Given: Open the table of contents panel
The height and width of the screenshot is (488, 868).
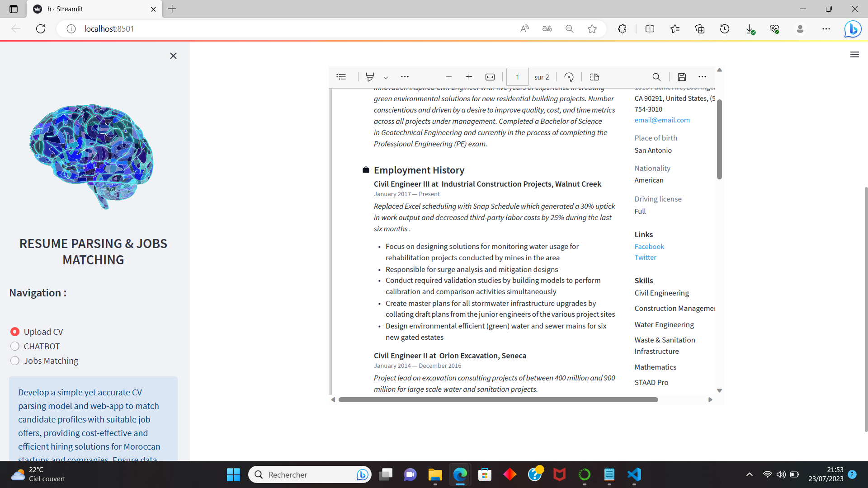Looking at the screenshot, I should click(341, 77).
